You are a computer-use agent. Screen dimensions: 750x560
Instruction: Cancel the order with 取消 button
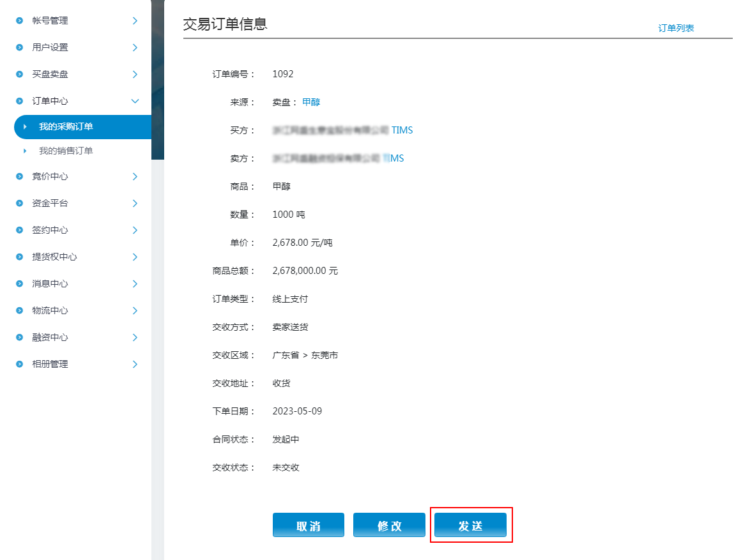click(x=309, y=526)
